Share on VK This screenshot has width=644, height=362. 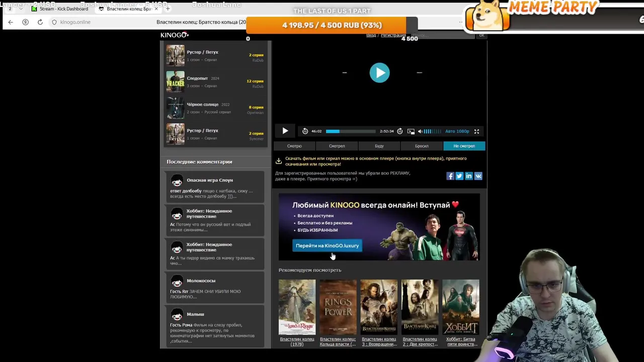tap(478, 176)
